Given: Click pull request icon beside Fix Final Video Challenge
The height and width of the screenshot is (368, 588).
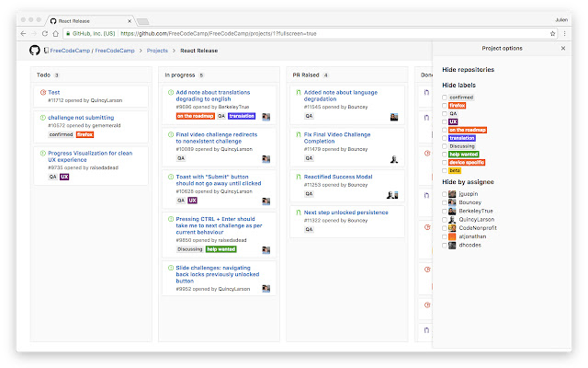Looking at the screenshot, I should [x=299, y=134].
